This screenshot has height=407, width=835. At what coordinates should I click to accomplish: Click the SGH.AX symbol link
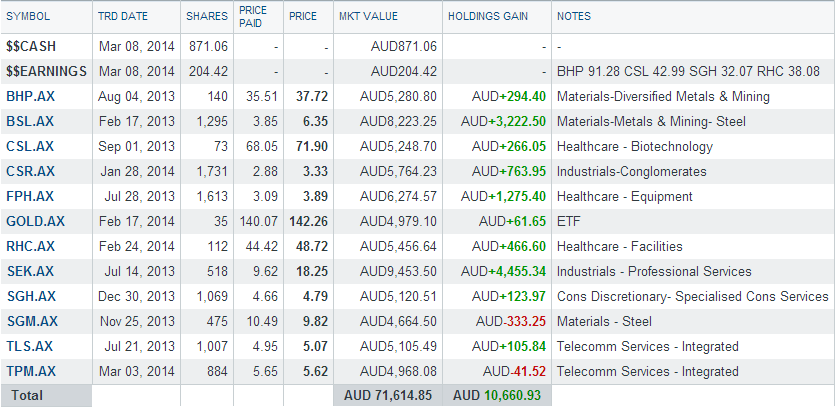coord(31,296)
